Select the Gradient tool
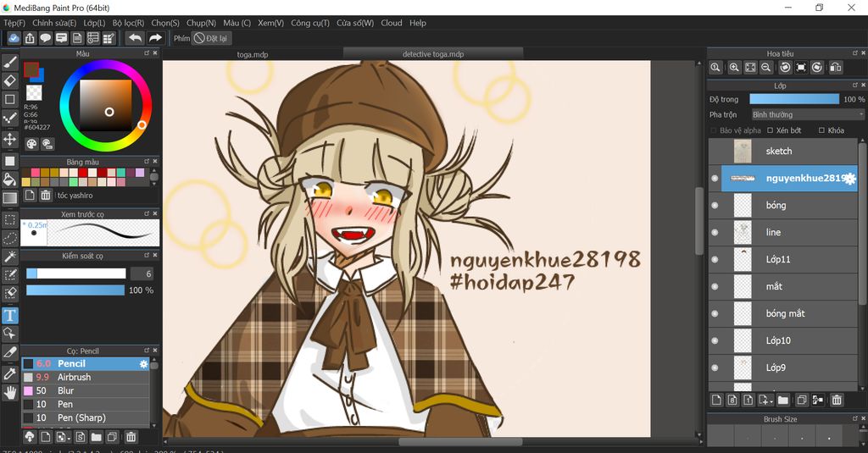Screen dimensions: 868x453 tap(10, 198)
